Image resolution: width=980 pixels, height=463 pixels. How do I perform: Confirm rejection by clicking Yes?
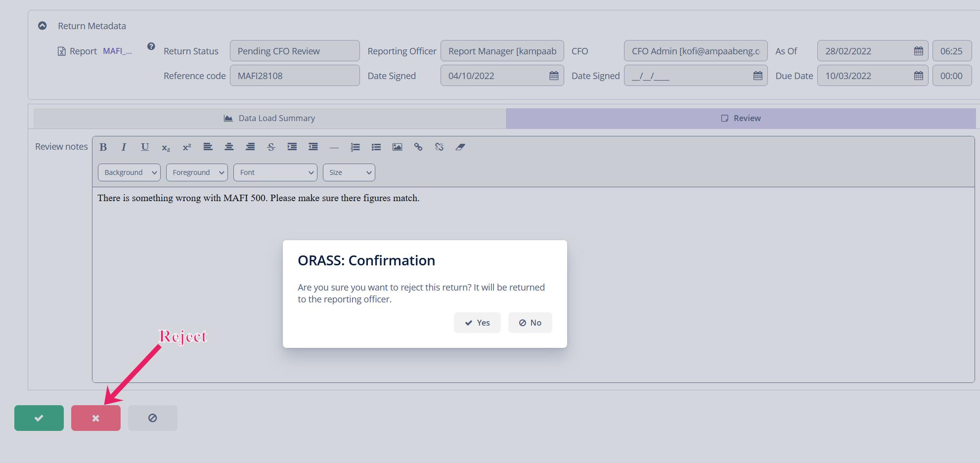click(x=477, y=323)
